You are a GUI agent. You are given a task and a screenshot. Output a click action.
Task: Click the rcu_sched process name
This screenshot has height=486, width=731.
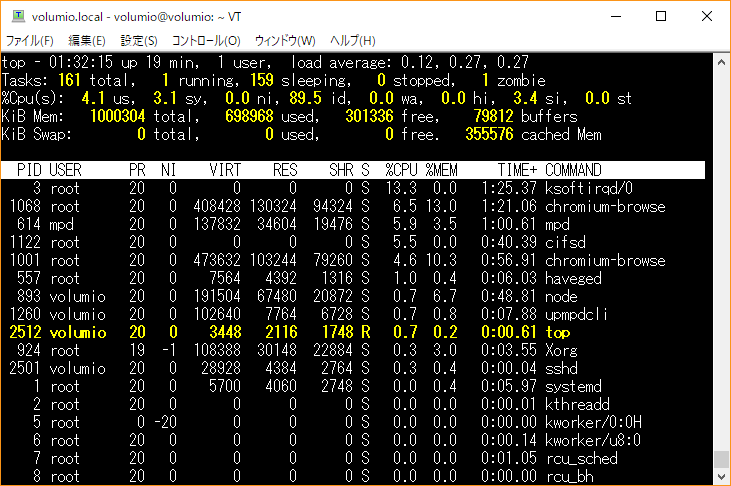coord(581,458)
